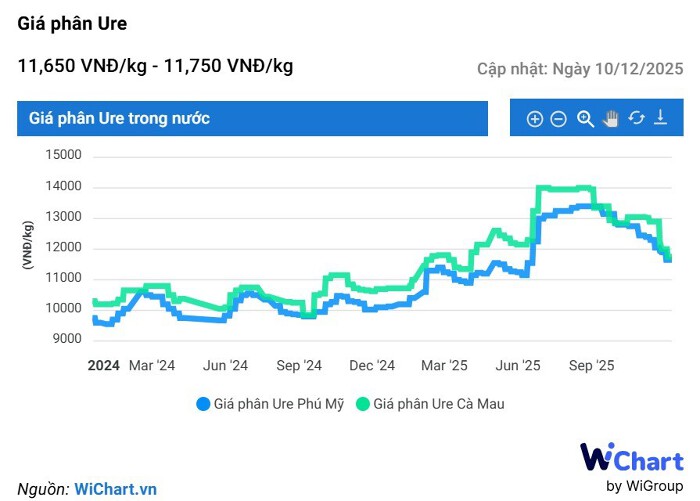Select the magnifier selection zoom tool
Screen dimensions: 700x501
click(586, 119)
